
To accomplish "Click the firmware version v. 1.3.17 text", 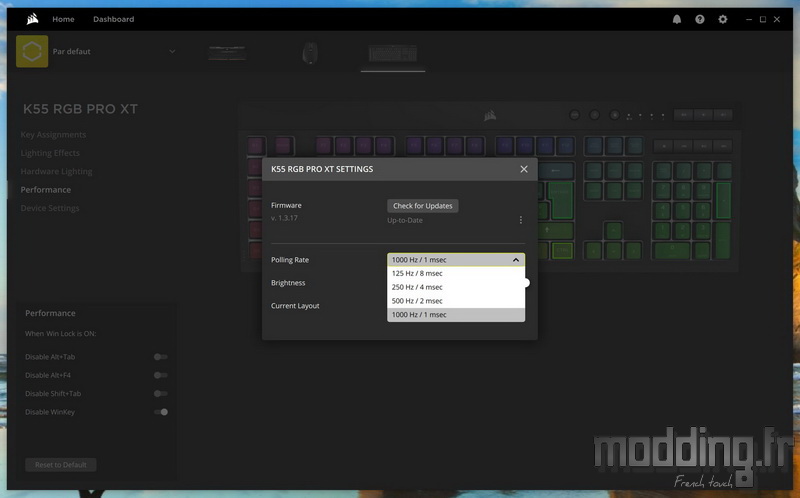I will coord(284,218).
